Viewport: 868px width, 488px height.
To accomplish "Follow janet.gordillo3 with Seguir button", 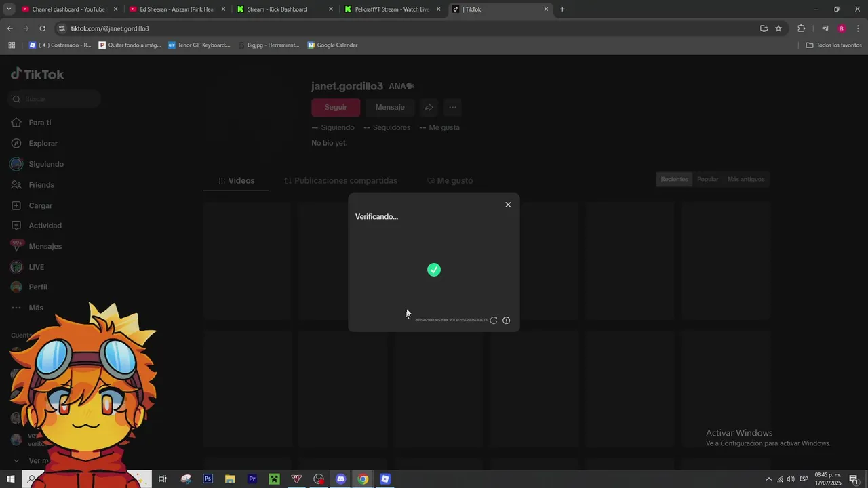I will click(x=336, y=107).
